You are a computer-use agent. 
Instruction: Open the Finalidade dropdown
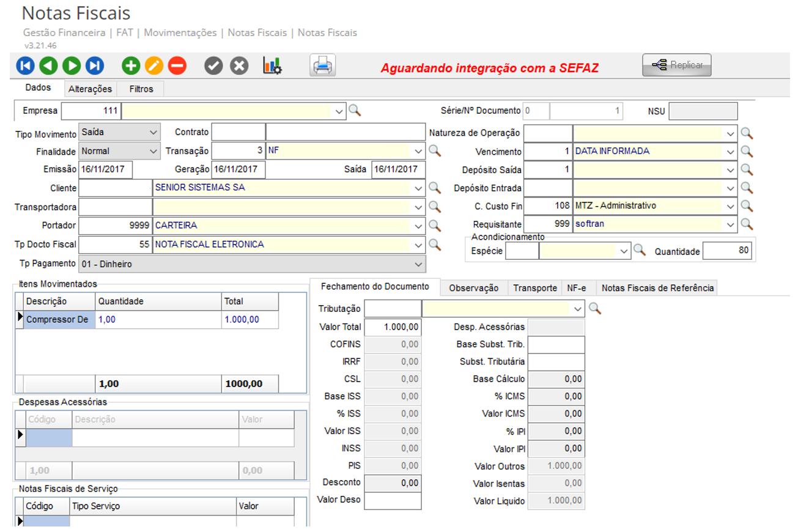click(153, 150)
